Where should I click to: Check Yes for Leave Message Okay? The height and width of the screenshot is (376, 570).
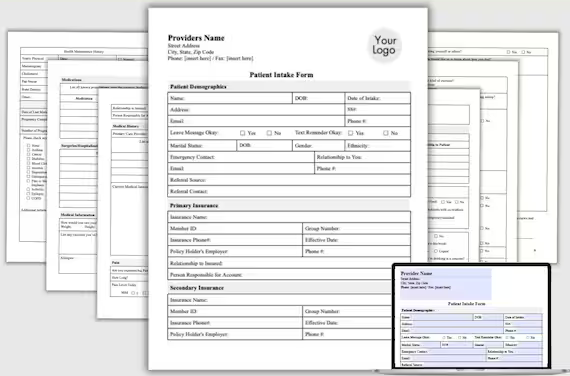242,133
